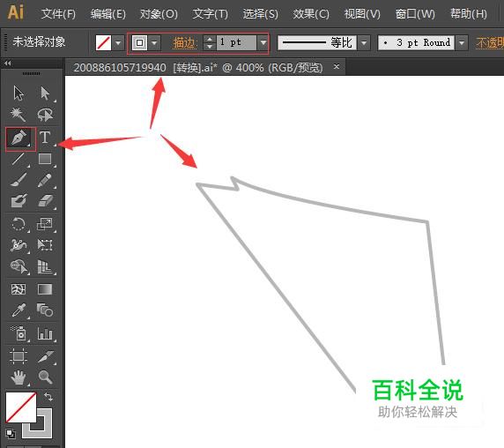Select the Slice tool
The height and width of the screenshot is (448, 504).
tap(45, 356)
